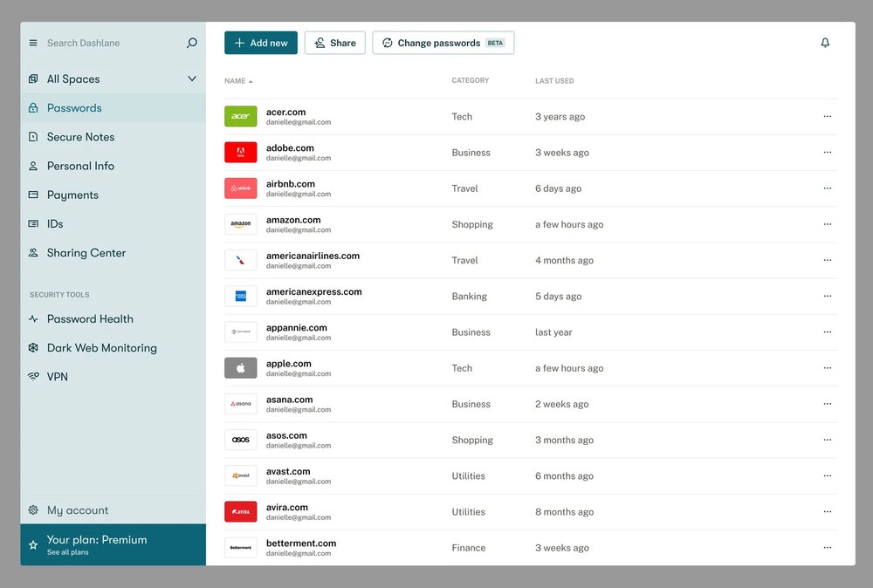
Task: Open the more options menu for acer.com
Action: pyautogui.click(x=827, y=117)
